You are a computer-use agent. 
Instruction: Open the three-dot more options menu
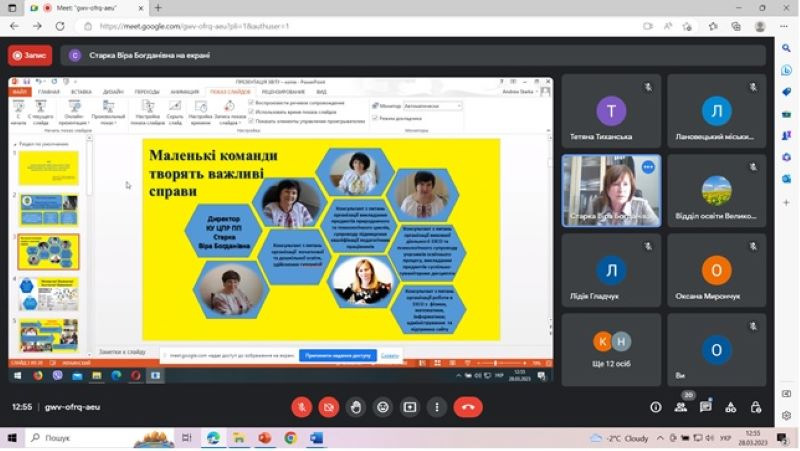point(437,407)
